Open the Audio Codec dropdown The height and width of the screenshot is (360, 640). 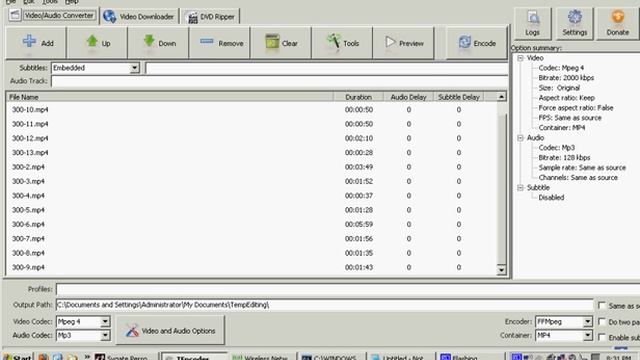pyautogui.click(x=105, y=335)
